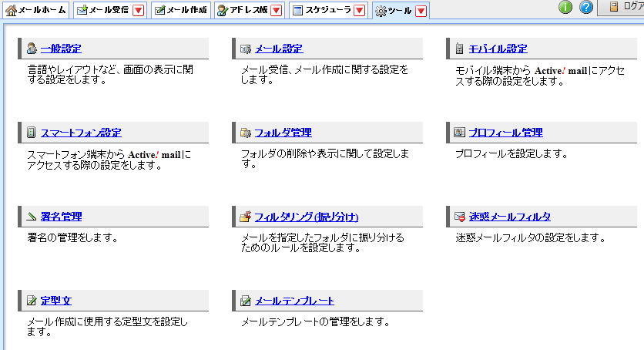
Task: Click the folder icon next to フォルダ管理
Action: (x=246, y=133)
